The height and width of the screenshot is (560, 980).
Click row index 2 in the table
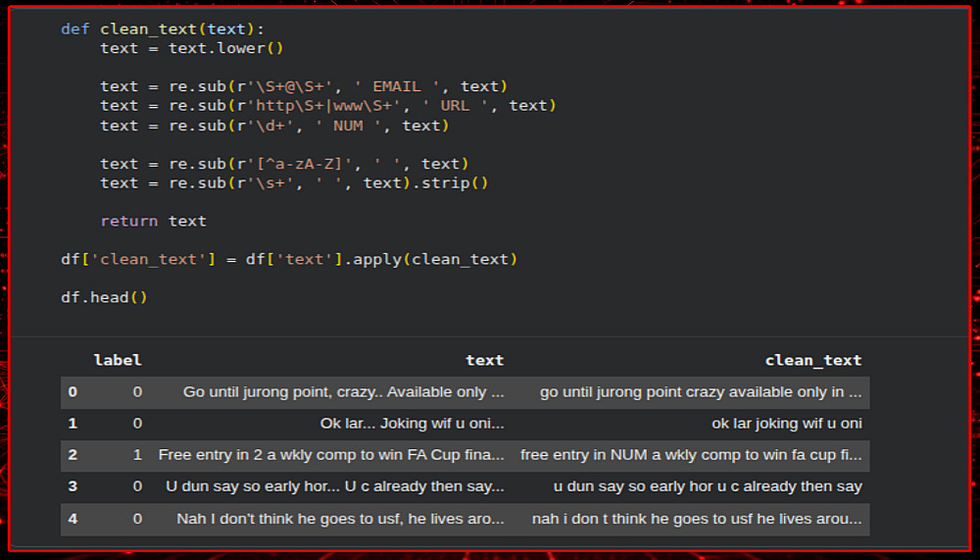point(73,455)
